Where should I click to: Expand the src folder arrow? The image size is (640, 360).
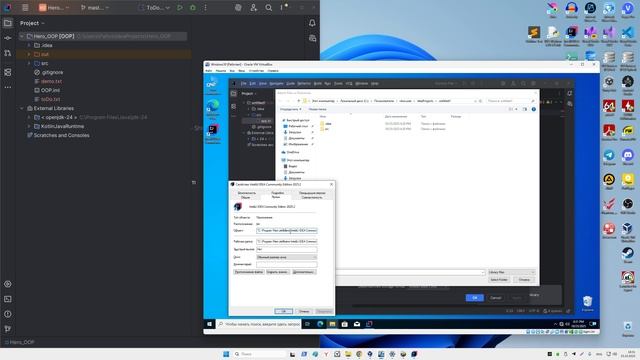click(29, 63)
